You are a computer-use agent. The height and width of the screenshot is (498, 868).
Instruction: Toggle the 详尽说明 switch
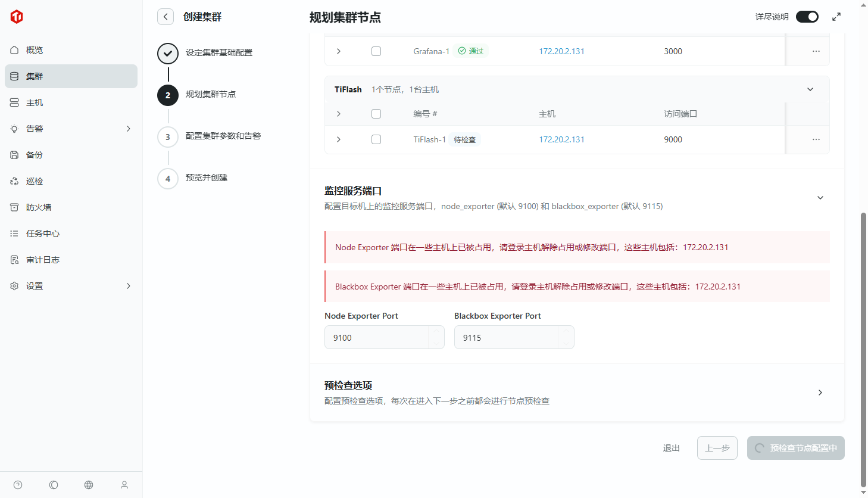(807, 17)
